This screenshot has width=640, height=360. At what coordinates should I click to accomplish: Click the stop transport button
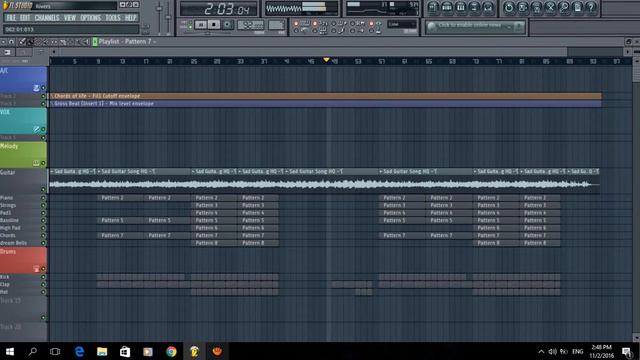(x=214, y=25)
